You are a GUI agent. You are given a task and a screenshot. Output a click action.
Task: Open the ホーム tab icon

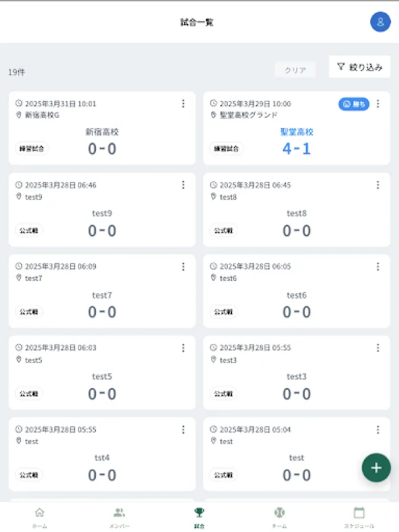tap(38, 514)
